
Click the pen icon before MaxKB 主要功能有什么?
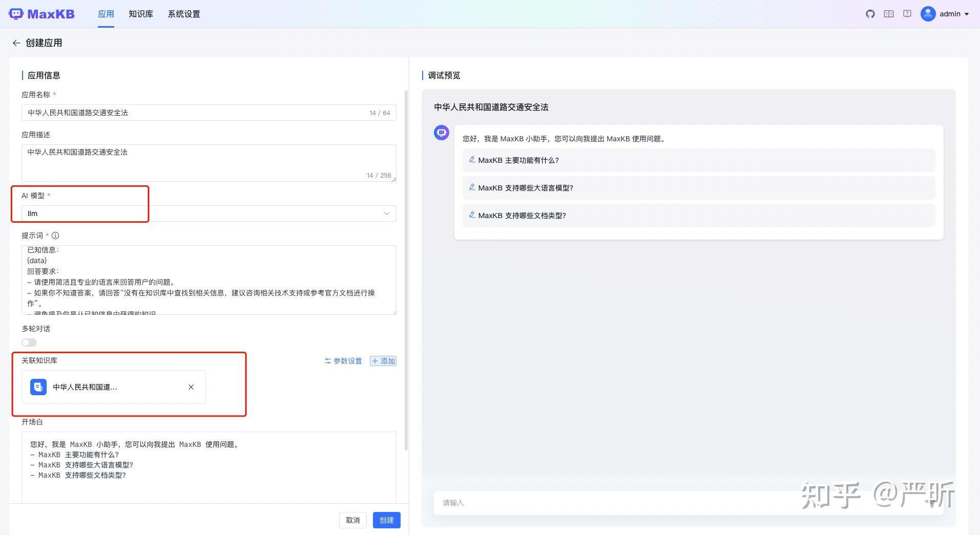click(472, 159)
